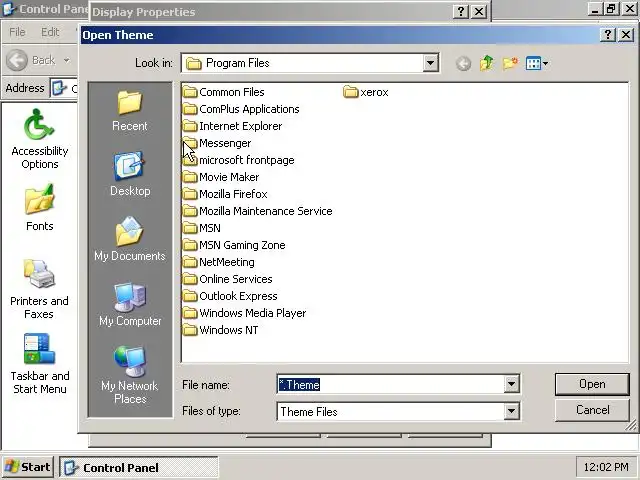
Task: Select the Internet Explorer folder
Action: [x=232, y=126]
